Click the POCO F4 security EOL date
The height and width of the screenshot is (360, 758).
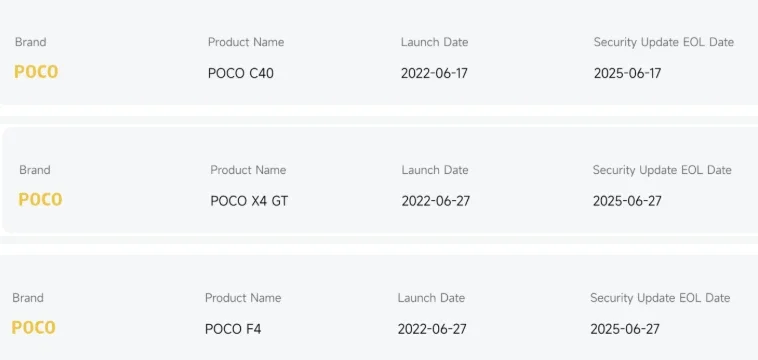click(x=625, y=329)
